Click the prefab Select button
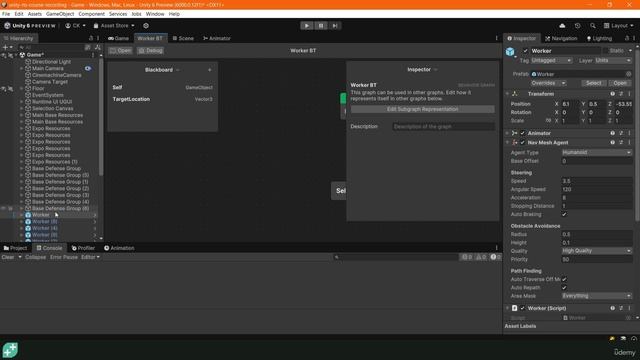This screenshot has height=360, width=640. coord(593,83)
